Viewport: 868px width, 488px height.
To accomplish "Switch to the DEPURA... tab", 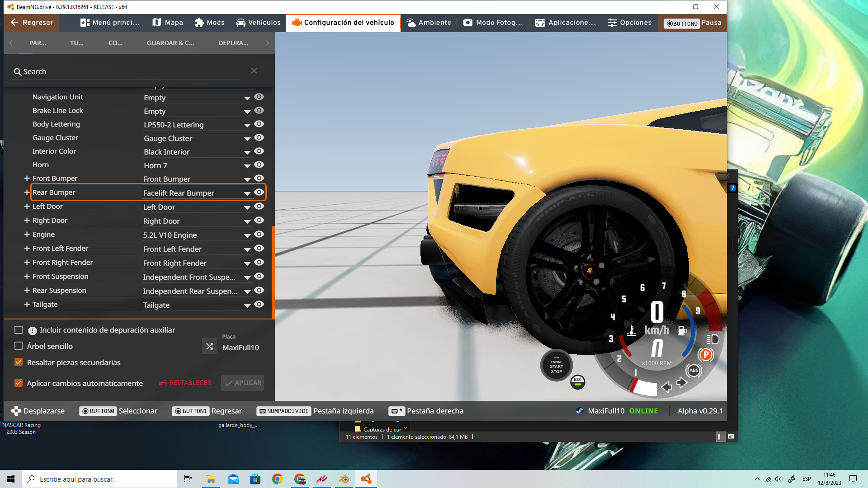I will tap(233, 43).
